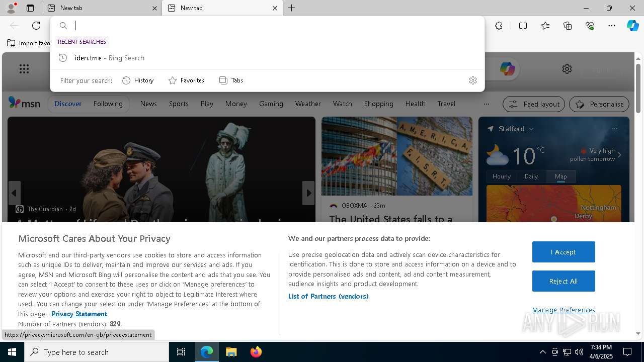The image size is (644, 362).
Task: Expand more MSN categories ellipsis
Action: tap(486, 104)
